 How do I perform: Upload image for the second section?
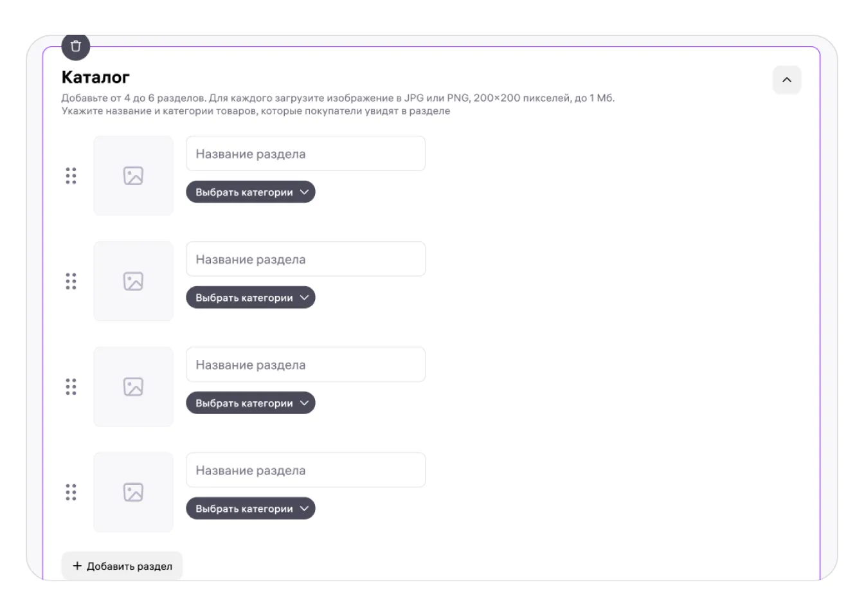(133, 281)
